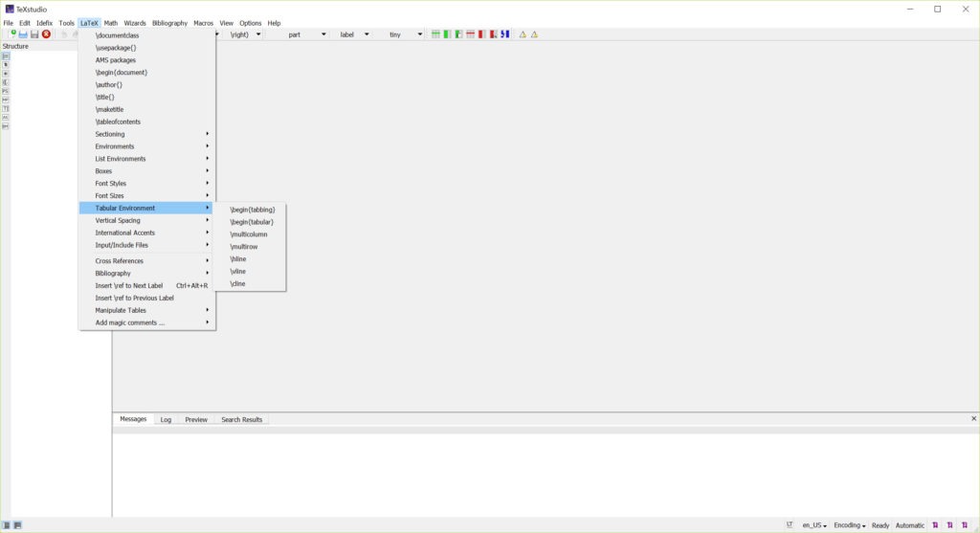The image size is (980, 533).
Task: Insert \tableofcontents from LaTeX menu
Action: pyautogui.click(x=146, y=122)
